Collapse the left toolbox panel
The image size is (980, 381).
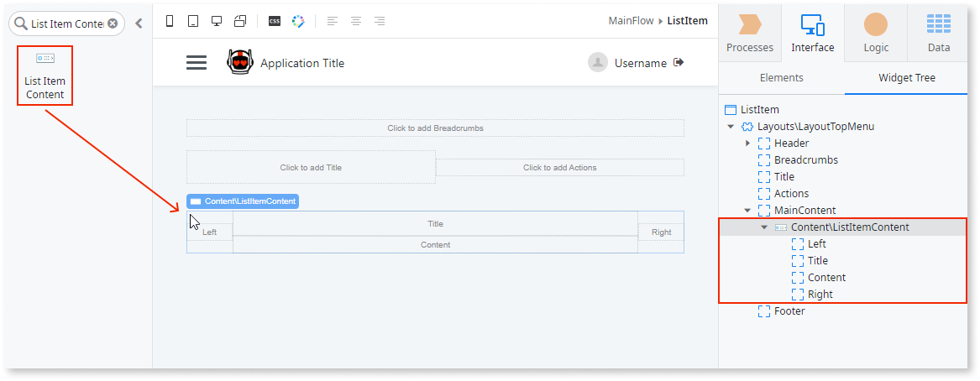coord(139,23)
